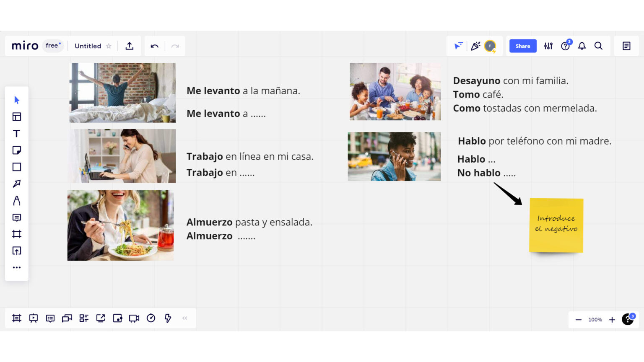
Task: Collapse the bottom toolbar with the chevrons
Action: (184, 318)
